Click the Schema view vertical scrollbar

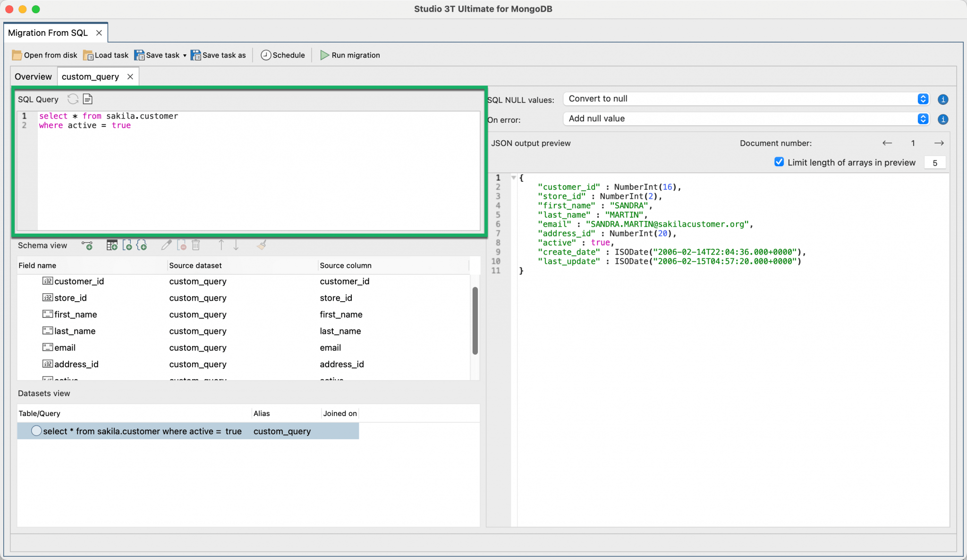coord(475,321)
